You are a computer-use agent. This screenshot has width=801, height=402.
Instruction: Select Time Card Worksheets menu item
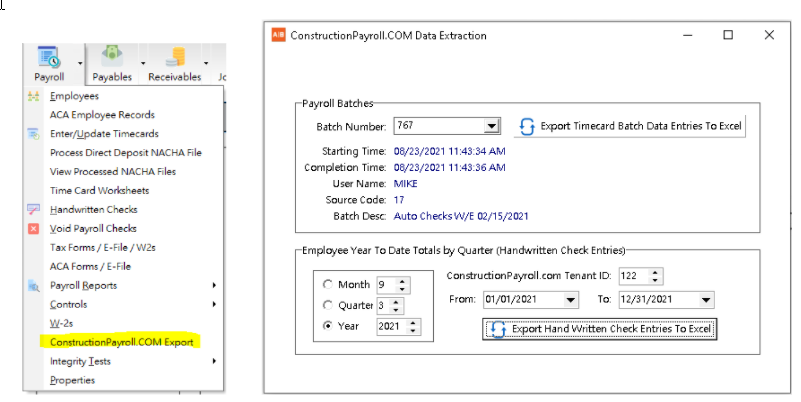[x=100, y=191]
